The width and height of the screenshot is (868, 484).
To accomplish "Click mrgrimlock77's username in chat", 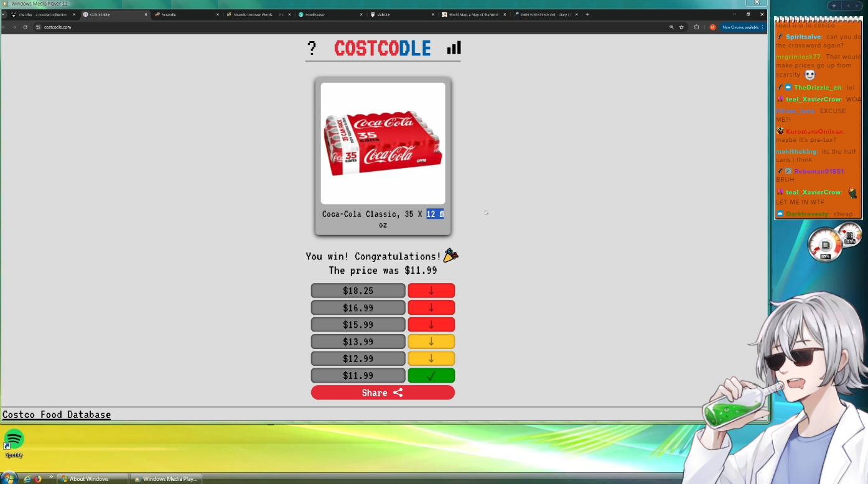I will click(x=798, y=57).
